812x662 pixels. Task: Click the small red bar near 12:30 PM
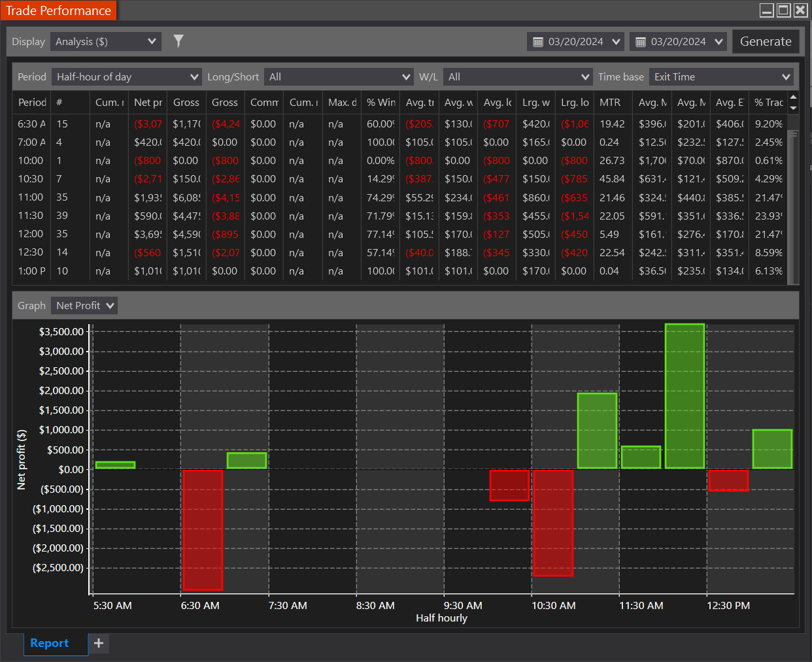tap(728, 480)
